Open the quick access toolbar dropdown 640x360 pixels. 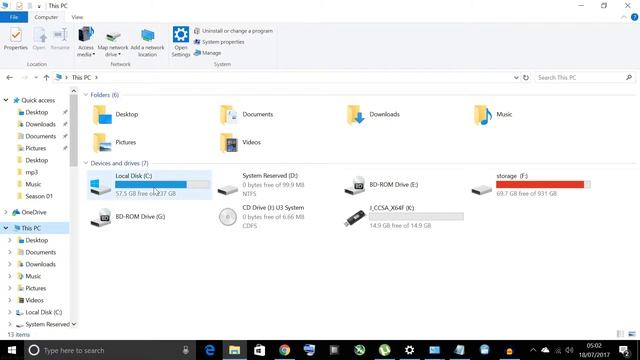coord(39,6)
